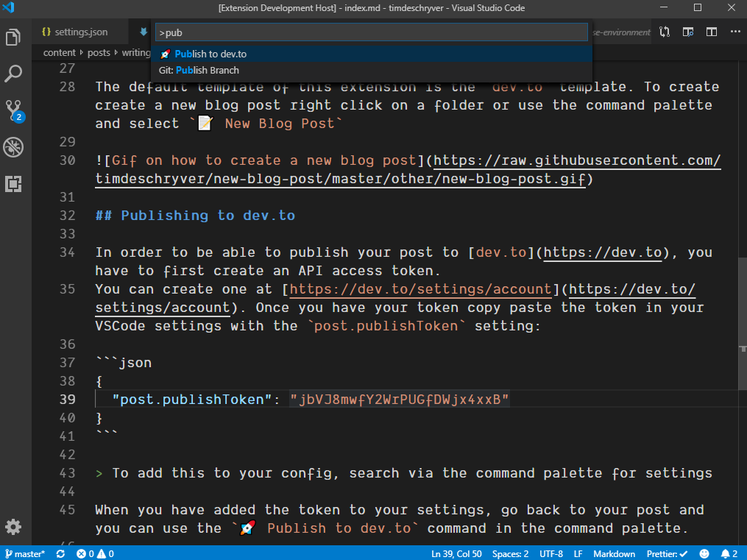Click the writing breadcrumb segment
This screenshot has width=747, height=560.
[x=136, y=52]
